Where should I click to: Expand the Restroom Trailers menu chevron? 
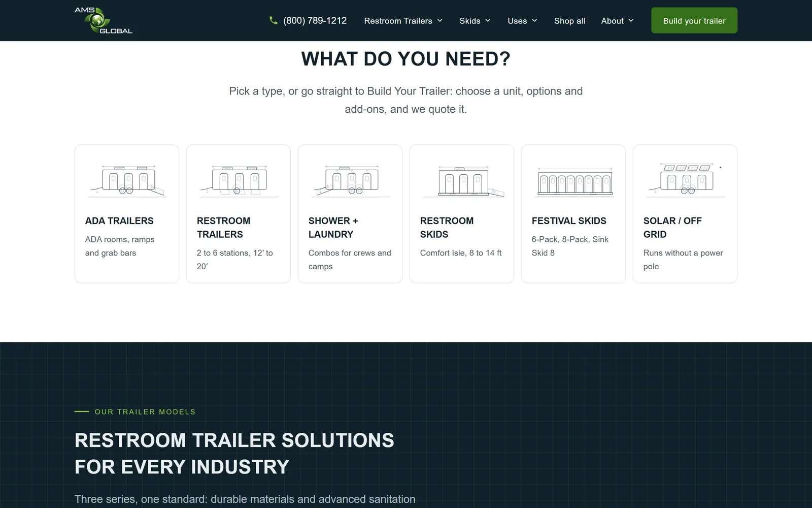(440, 20)
